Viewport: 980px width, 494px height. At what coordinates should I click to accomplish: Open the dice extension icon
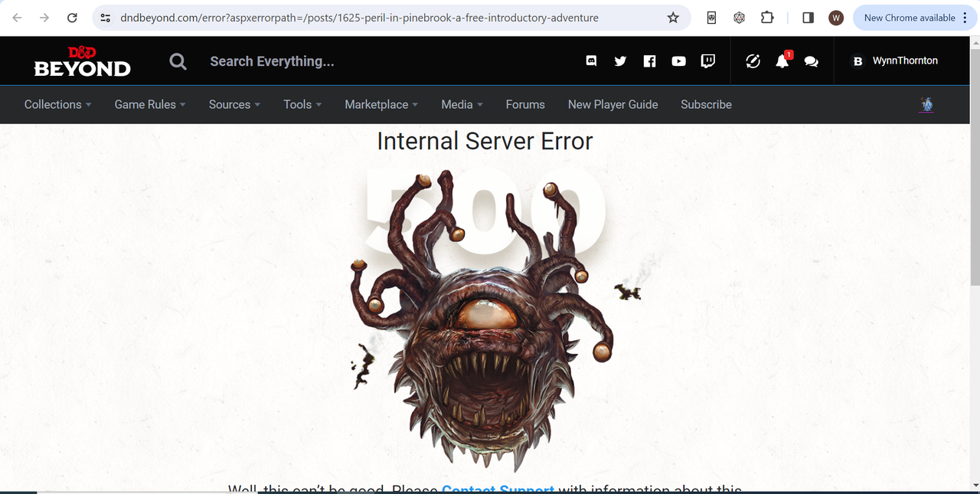point(739,18)
